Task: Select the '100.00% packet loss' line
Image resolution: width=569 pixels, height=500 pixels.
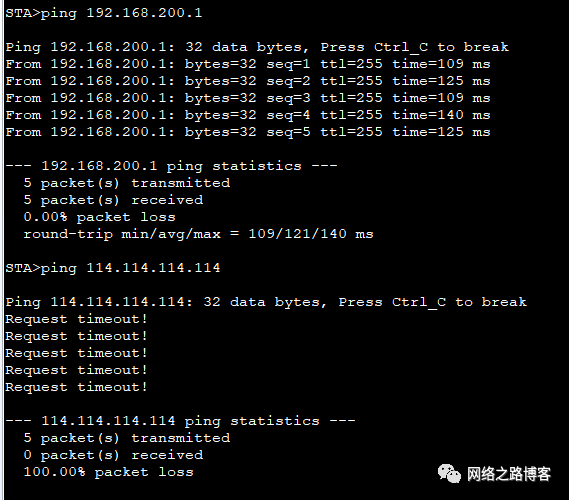Action: click(109, 472)
